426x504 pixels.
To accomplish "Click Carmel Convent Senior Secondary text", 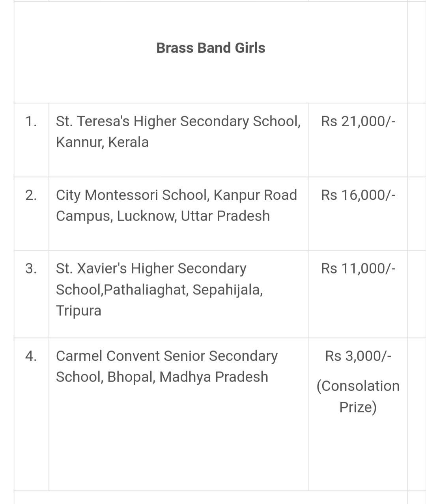I will pyautogui.click(x=167, y=356).
